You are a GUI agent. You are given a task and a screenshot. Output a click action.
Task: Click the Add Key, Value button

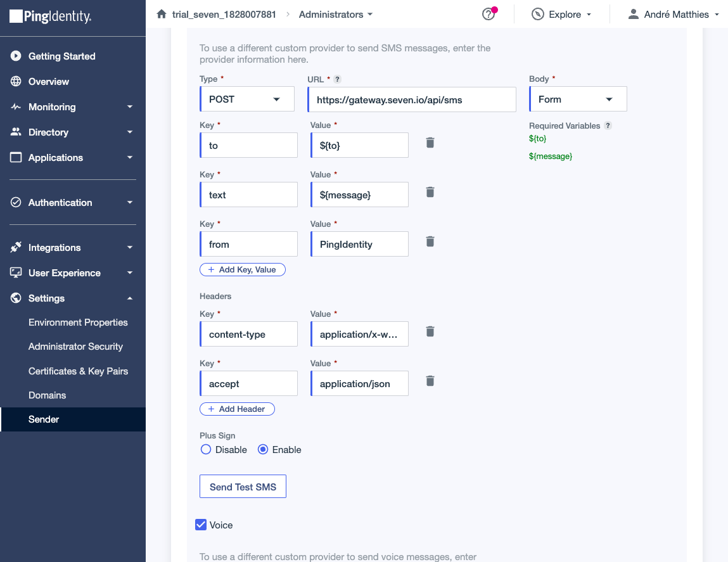[243, 270]
